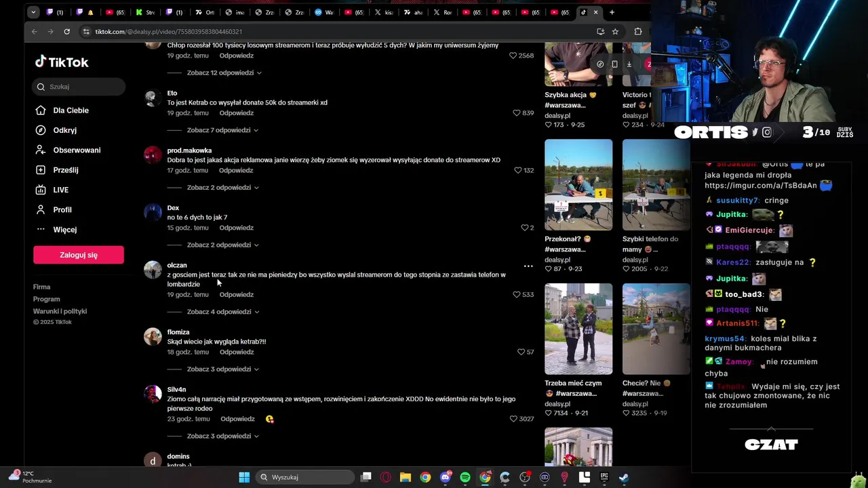This screenshot has width=868, height=488.
Task: Click the TikTok Szukaj search field
Action: click(x=79, y=87)
